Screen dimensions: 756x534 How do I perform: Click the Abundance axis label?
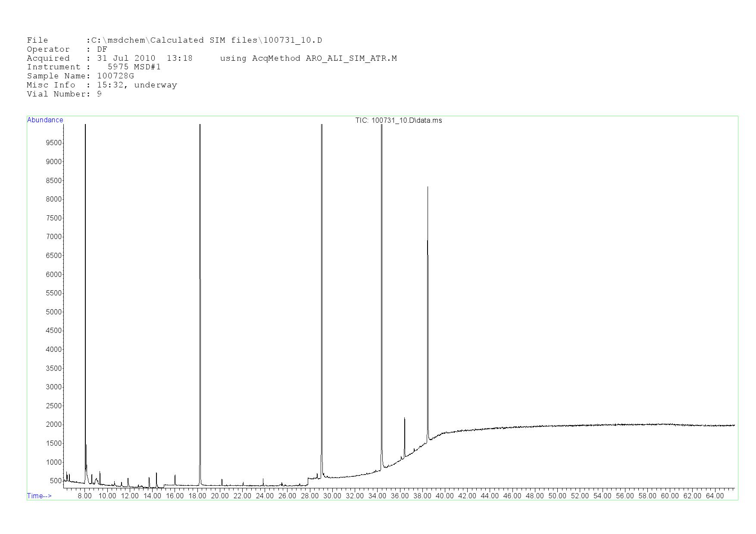pos(45,120)
